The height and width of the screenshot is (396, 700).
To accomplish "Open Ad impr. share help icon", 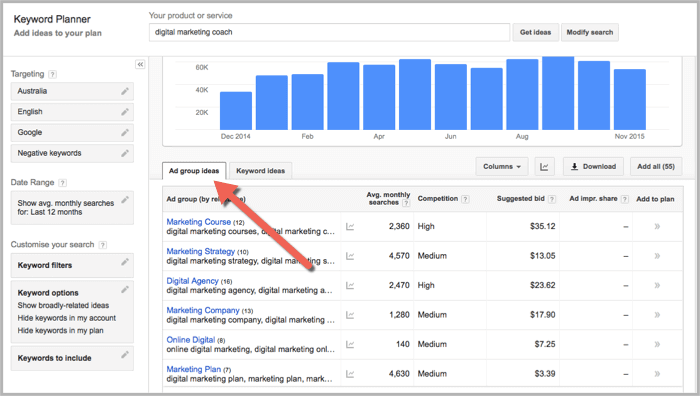I will point(625,199).
